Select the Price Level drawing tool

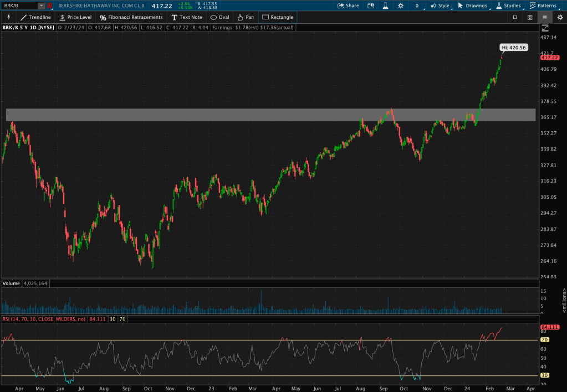[75, 17]
